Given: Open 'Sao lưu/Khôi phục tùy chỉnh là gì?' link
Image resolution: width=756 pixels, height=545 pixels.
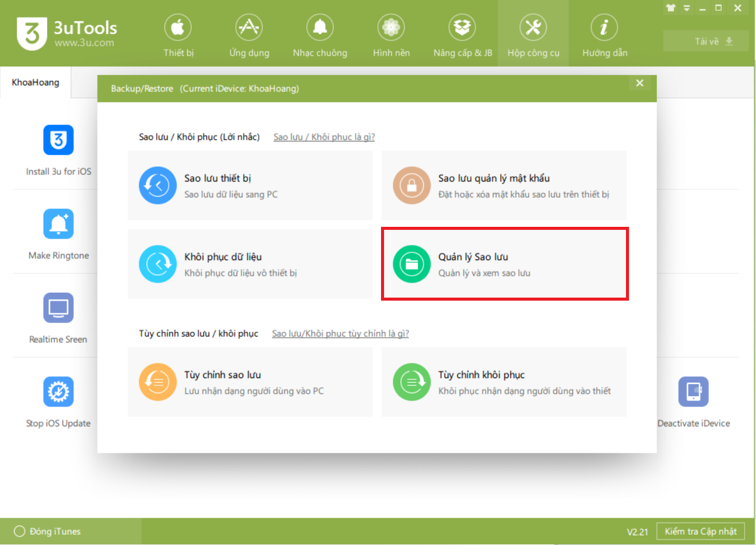Looking at the screenshot, I should [x=341, y=334].
